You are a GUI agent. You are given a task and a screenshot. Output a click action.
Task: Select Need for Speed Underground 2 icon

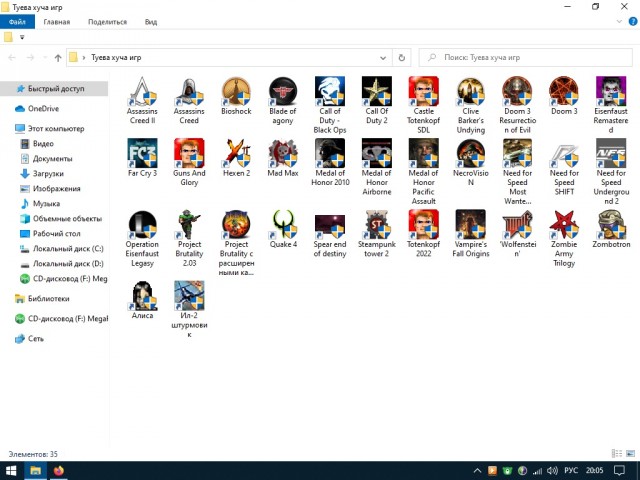pos(611,153)
